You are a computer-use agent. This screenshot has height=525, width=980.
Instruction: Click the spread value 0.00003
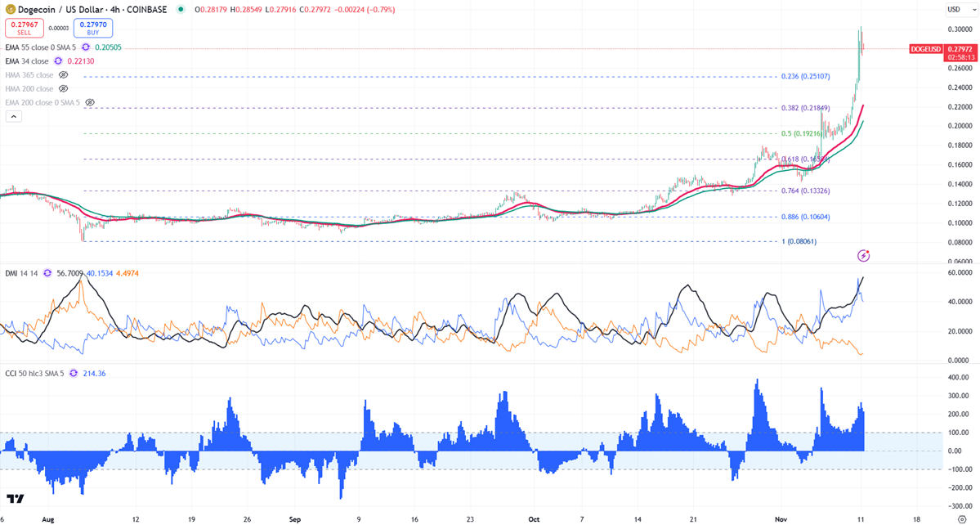[59, 28]
